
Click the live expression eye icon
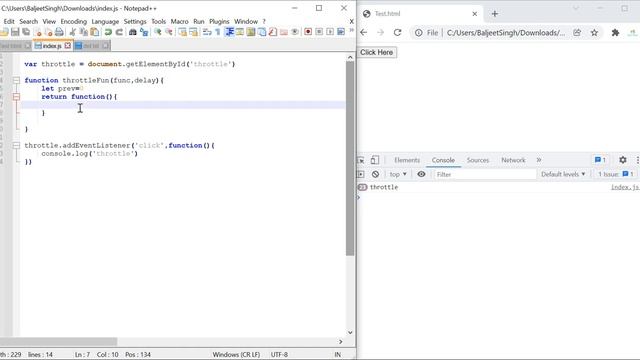point(421,174)
